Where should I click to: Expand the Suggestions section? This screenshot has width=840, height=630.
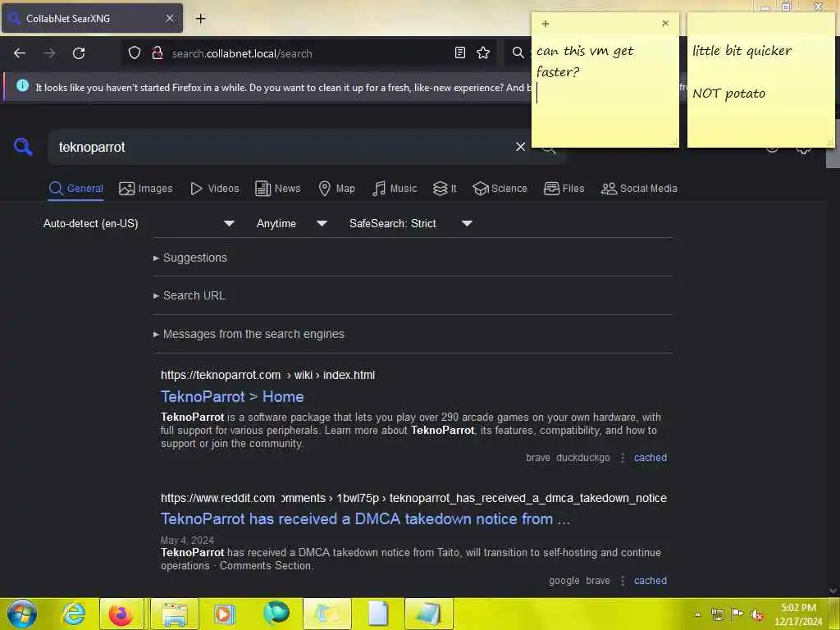(190, 258)
